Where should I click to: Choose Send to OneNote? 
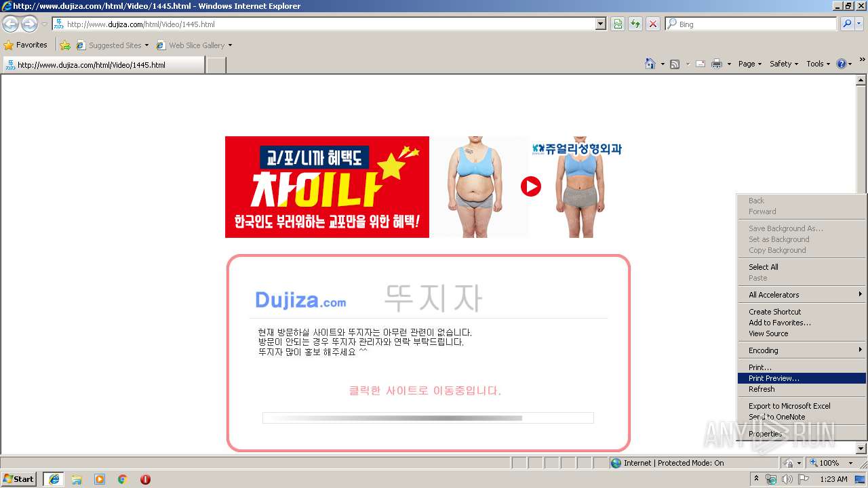coord(802,417)
